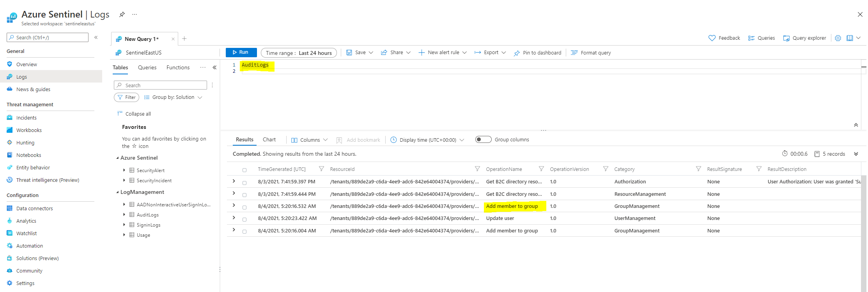Click the tables Search field

(160, 85)
